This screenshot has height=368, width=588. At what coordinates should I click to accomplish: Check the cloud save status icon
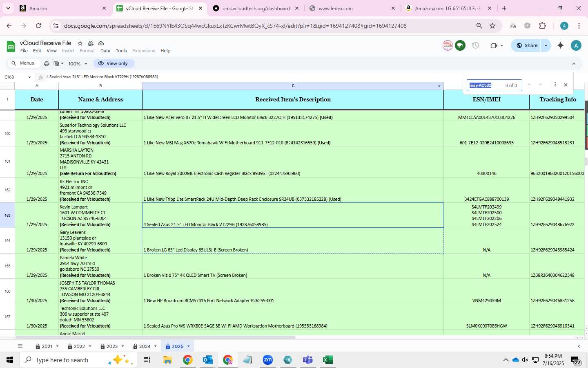[101, 43]
